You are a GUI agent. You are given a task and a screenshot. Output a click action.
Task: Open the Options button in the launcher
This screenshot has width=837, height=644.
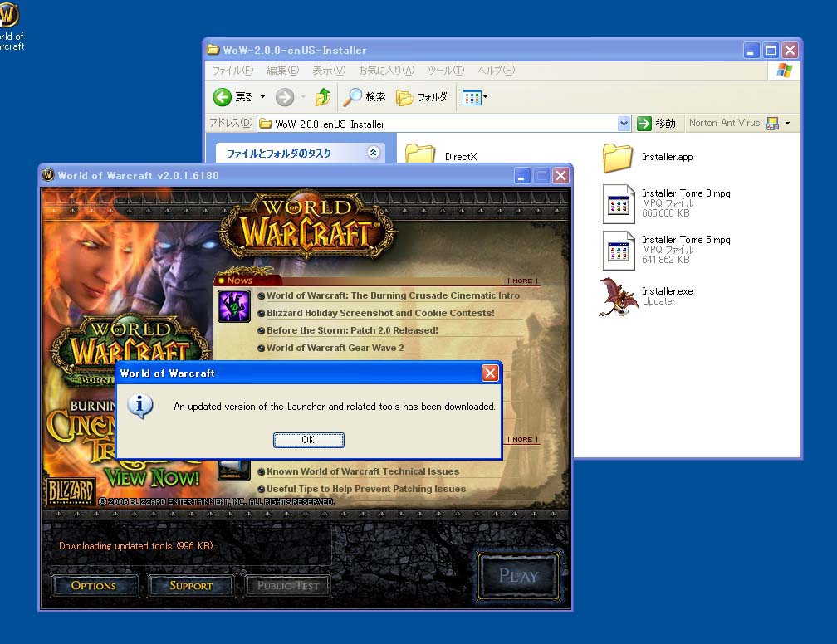pyautogui.click(x=94, y=585)
